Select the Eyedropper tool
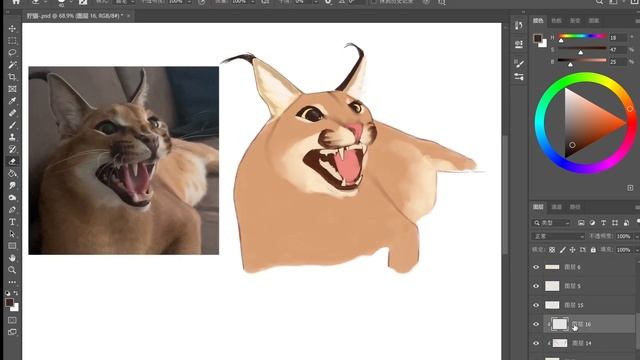The height and width of the screenshot is (360, 640). 12,101
